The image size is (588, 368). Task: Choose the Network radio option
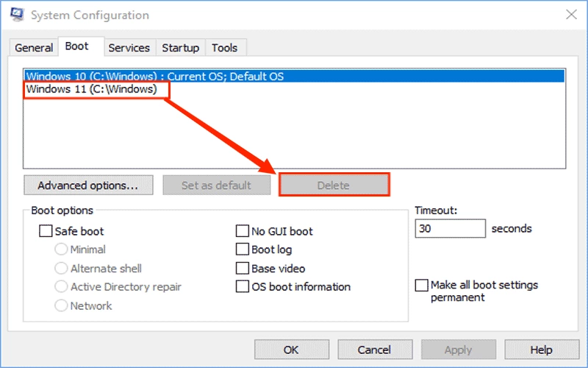(61, 305)
